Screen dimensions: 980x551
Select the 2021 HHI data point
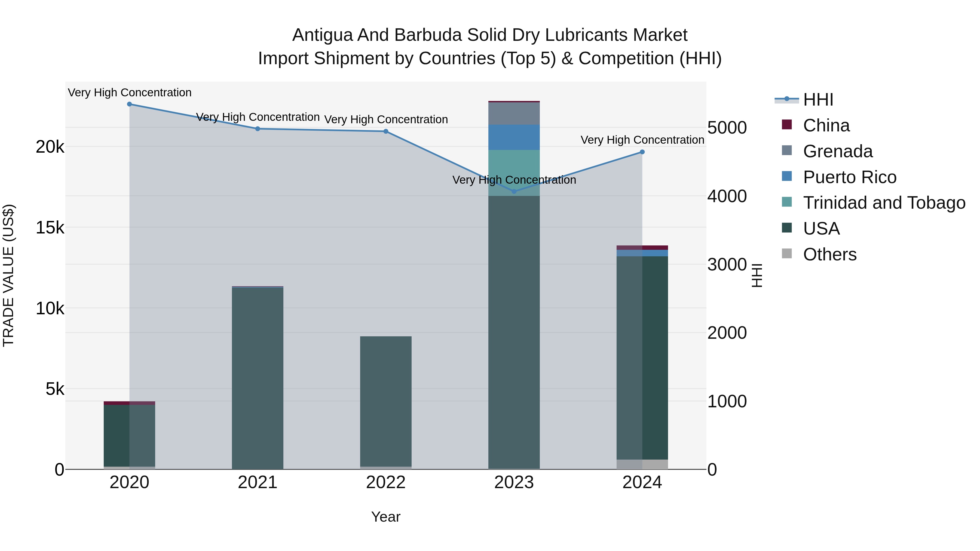click(x=258, y=129)
